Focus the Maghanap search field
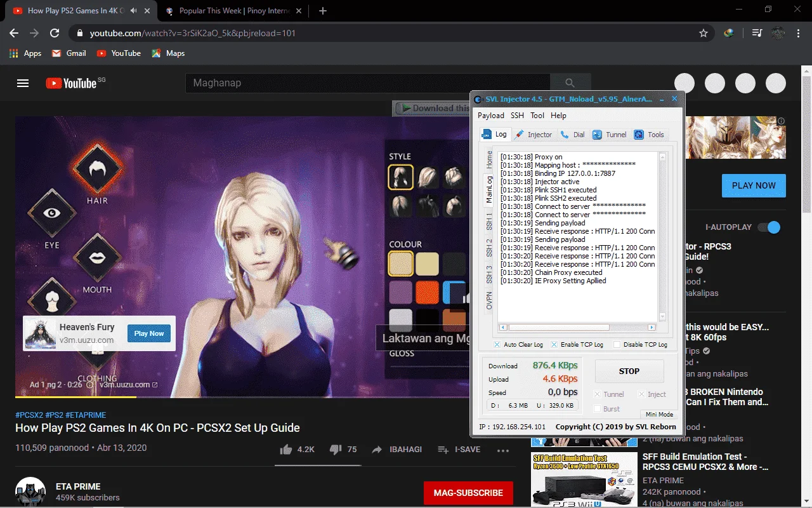812x508 pixels. point(367,83)
